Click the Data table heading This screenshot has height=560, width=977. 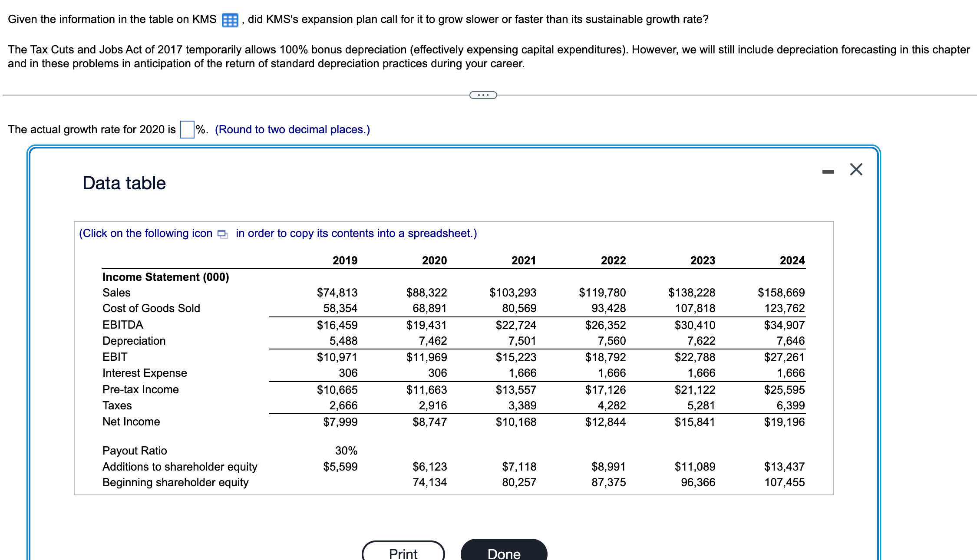coord(124,182)
